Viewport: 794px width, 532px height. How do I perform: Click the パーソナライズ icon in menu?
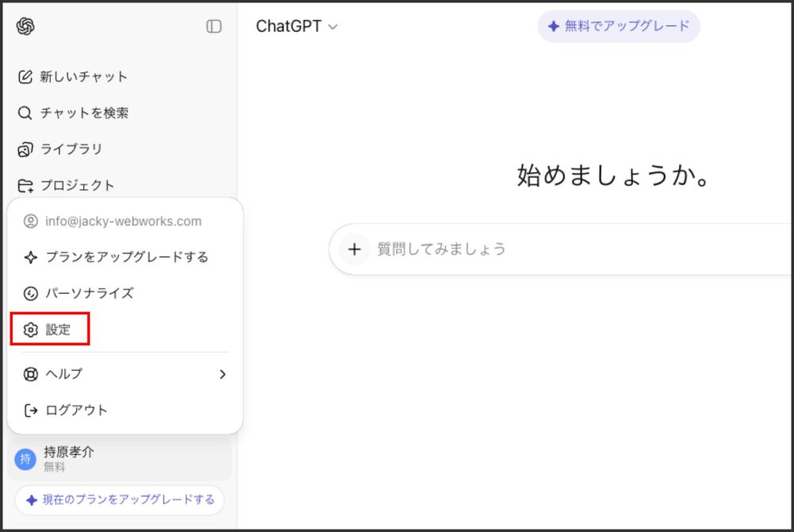pyautogui.click(x=31, y=294)
